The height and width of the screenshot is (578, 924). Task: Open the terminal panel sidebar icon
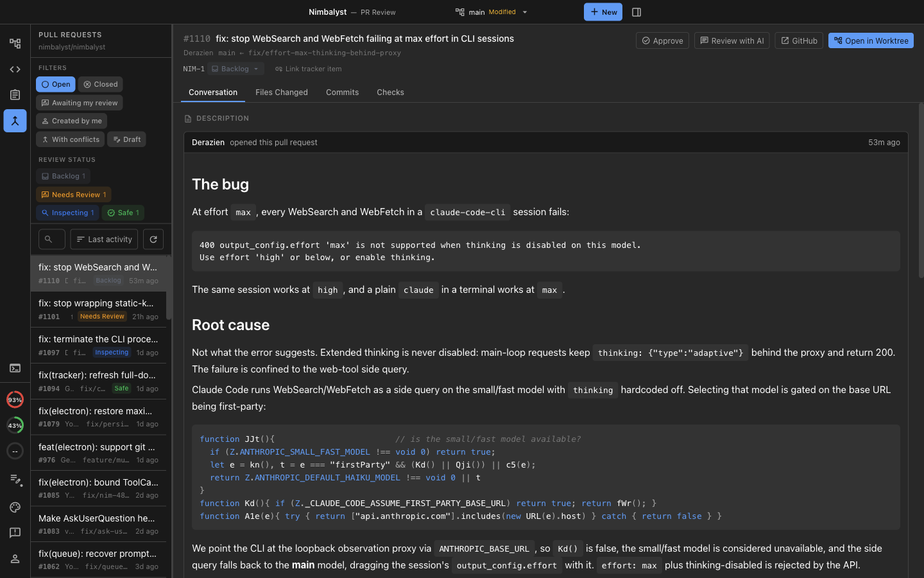pos(15,368)
